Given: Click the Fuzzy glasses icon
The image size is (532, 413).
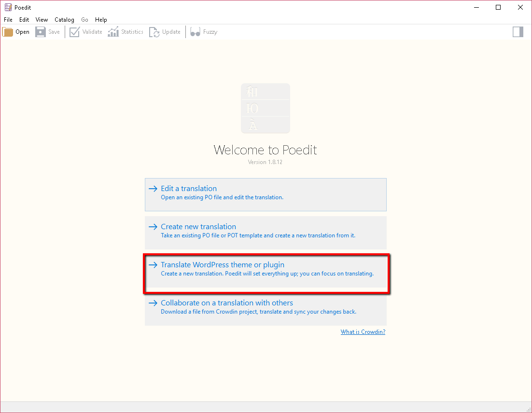Looking at the screenshot, I should pyautogui.click(x=195, y=32).
